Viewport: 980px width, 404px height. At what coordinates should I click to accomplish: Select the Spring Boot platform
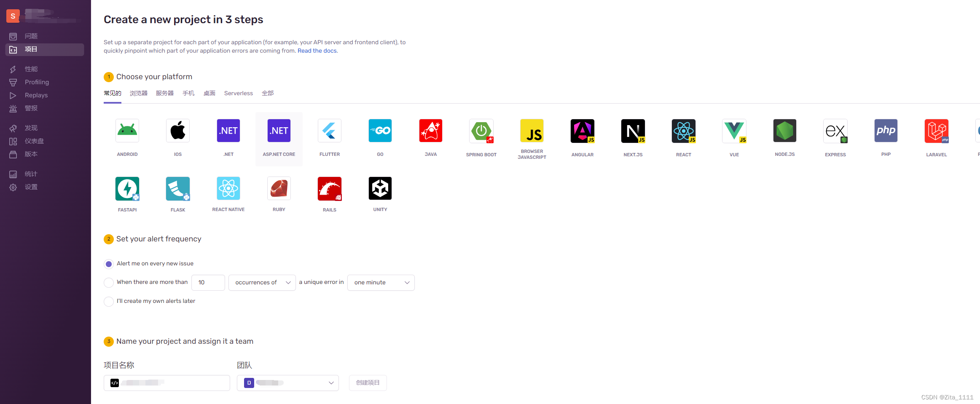click(x=481, y=131)
